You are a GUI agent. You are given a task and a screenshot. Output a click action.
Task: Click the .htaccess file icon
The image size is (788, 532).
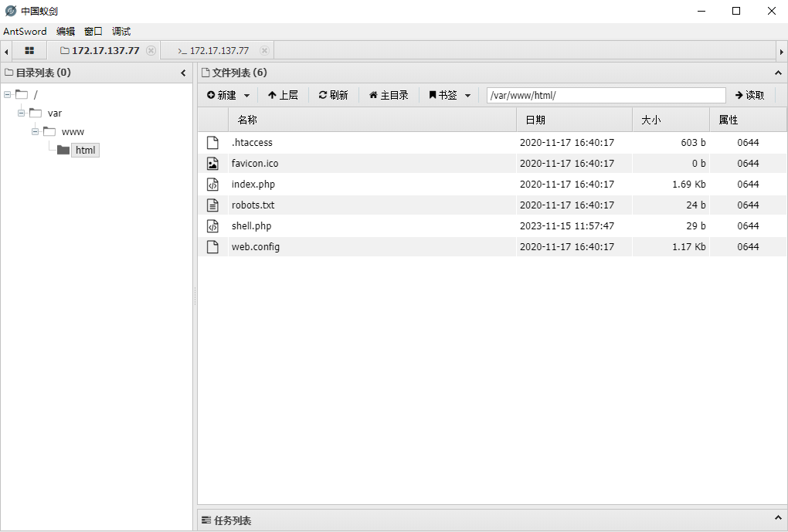click(213, 142)
